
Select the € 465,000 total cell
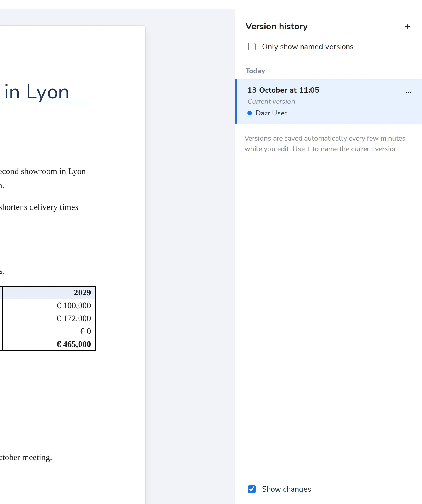[49, 344]
